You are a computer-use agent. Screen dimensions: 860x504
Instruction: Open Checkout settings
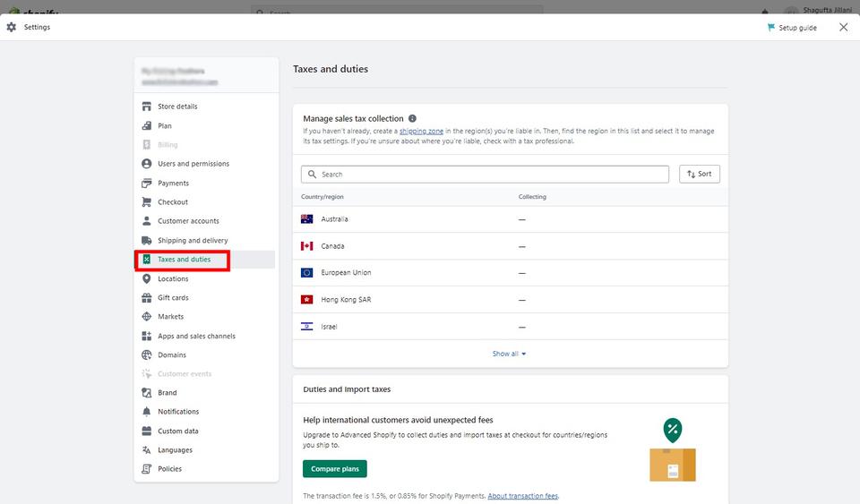(x=173, y=201)
